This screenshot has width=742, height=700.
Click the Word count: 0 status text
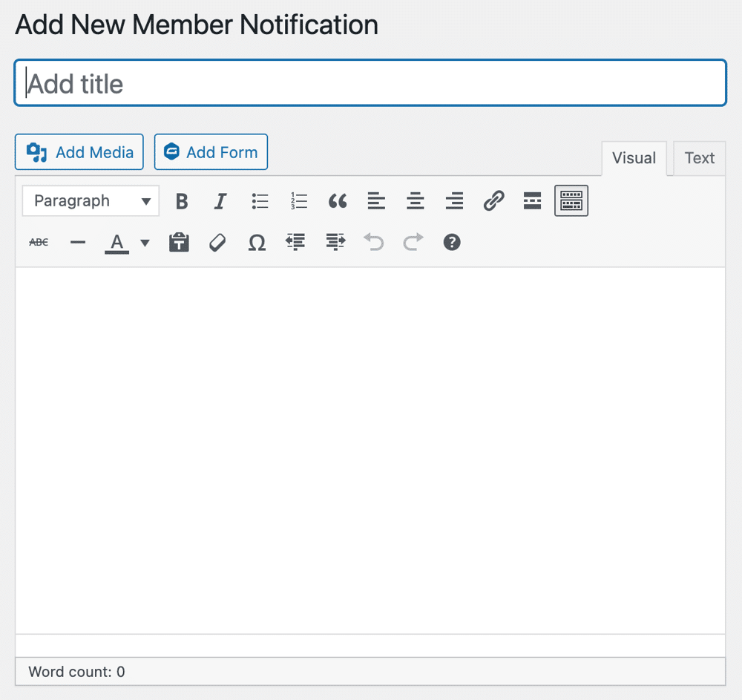76,672
